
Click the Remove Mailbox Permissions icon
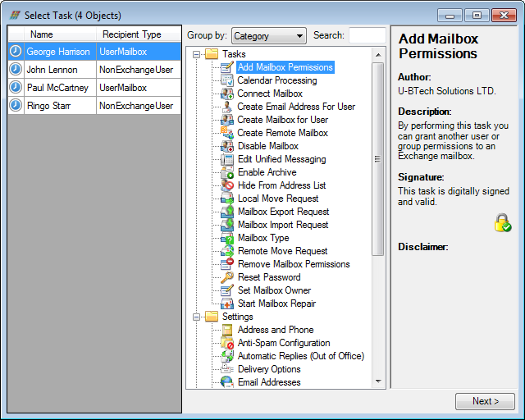[227, 264]
